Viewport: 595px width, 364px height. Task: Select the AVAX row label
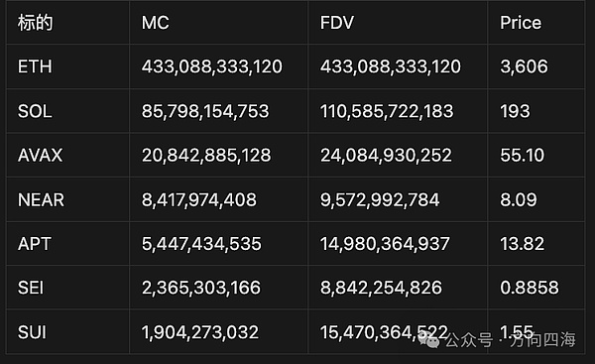[x=40, y=156]
